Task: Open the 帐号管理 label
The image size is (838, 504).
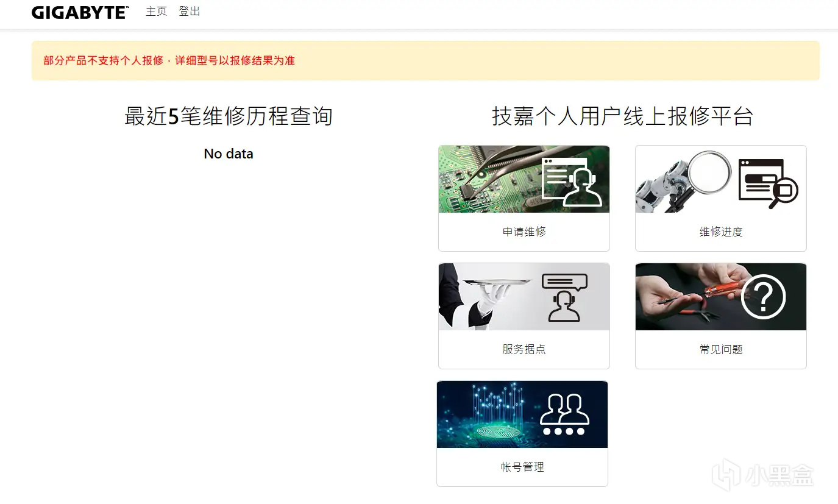Action: tap(522, 467)
